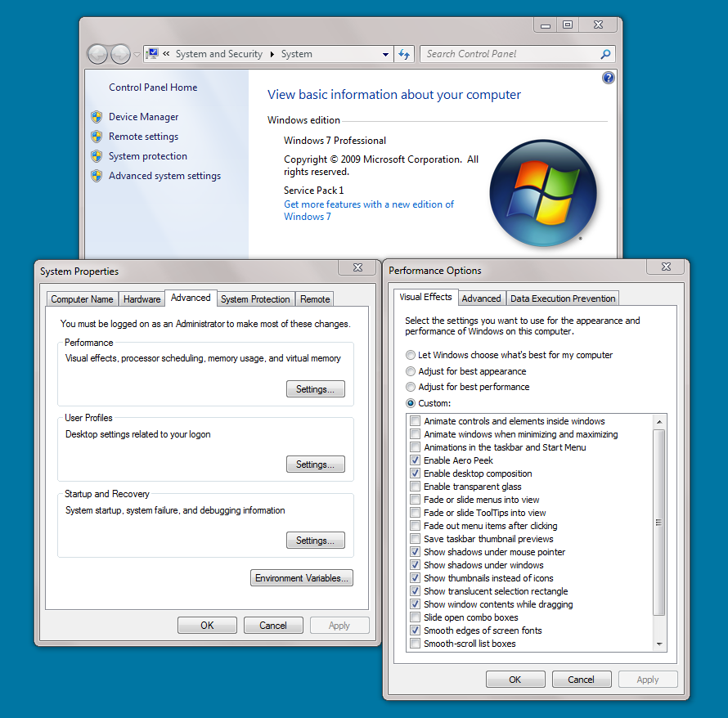Click the search magnifier icon in Control Panel
The width and height of the screenshot is (728, 718).
click(x=605, y=54)
